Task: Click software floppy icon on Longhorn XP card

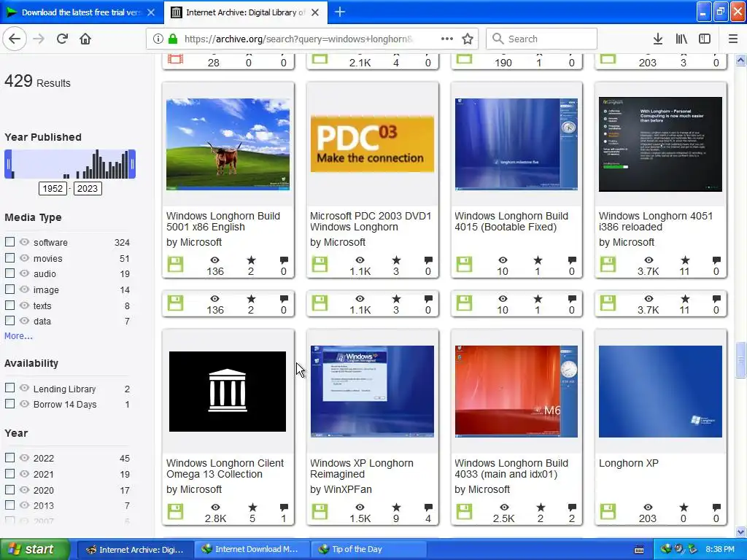Action: point(608,511)
